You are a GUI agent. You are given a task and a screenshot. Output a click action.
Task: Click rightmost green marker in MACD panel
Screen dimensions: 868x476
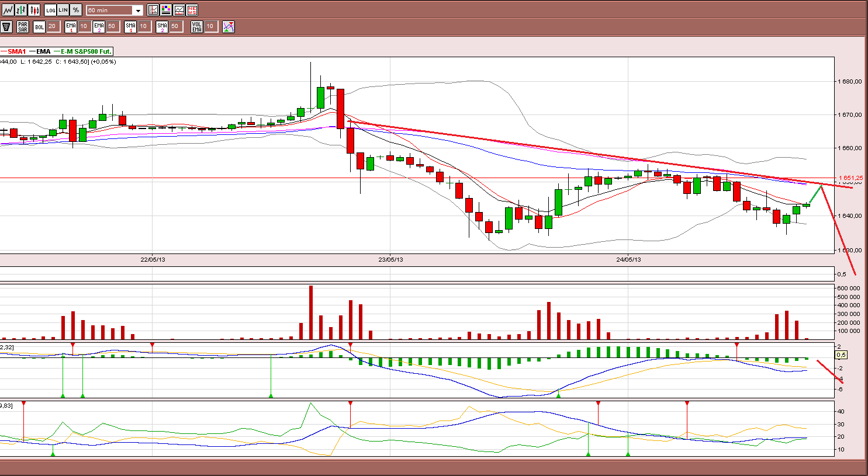point(559,396)
